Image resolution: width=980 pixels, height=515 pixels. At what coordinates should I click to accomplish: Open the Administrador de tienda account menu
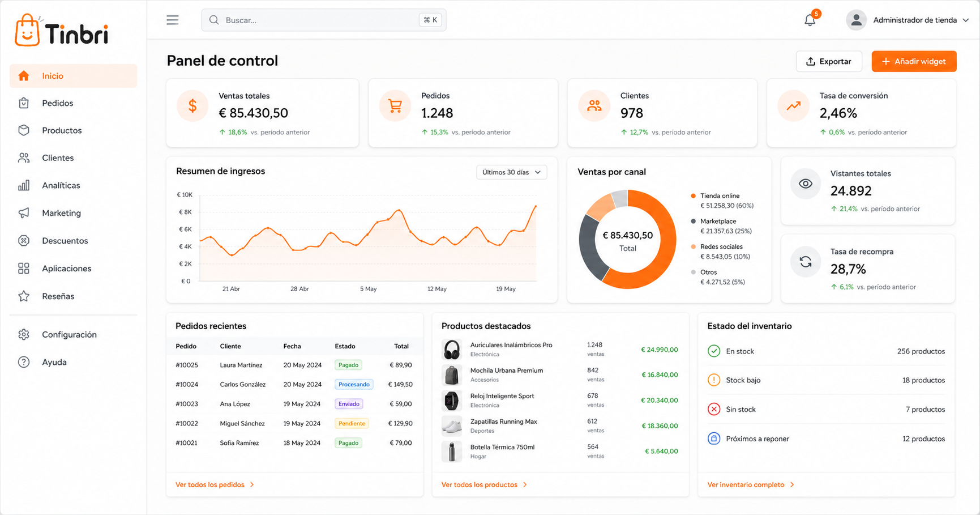[908, 20]
